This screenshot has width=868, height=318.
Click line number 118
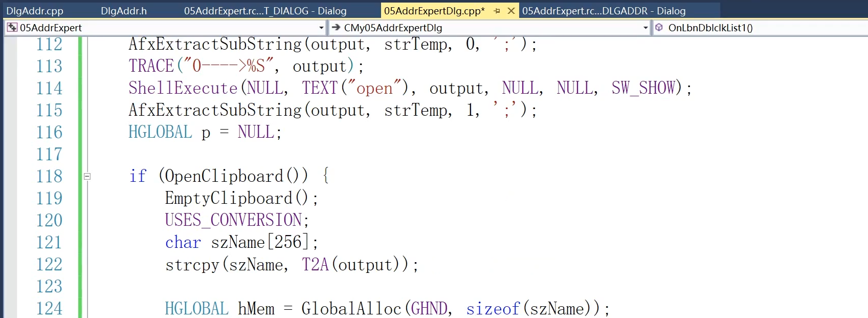pos(49,177)
